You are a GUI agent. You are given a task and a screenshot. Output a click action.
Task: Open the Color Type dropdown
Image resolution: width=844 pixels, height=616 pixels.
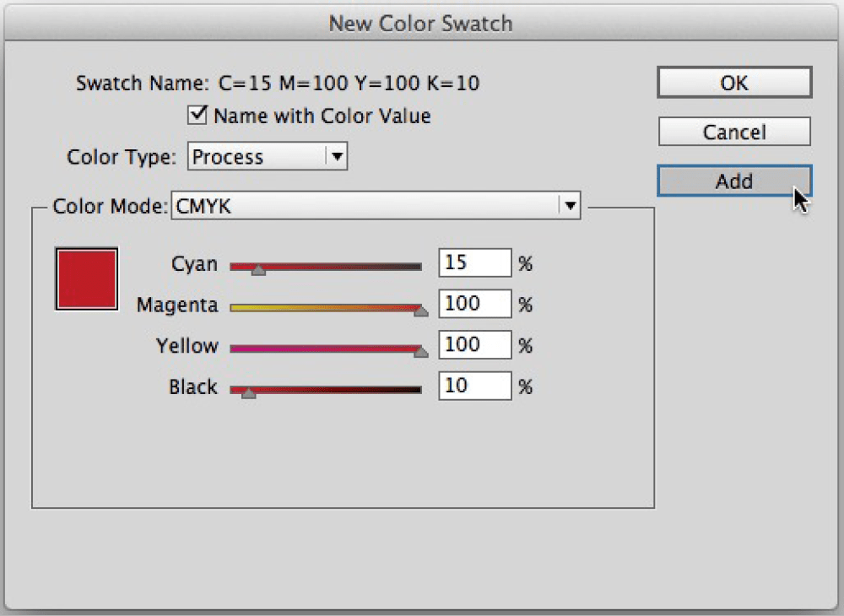267,157
